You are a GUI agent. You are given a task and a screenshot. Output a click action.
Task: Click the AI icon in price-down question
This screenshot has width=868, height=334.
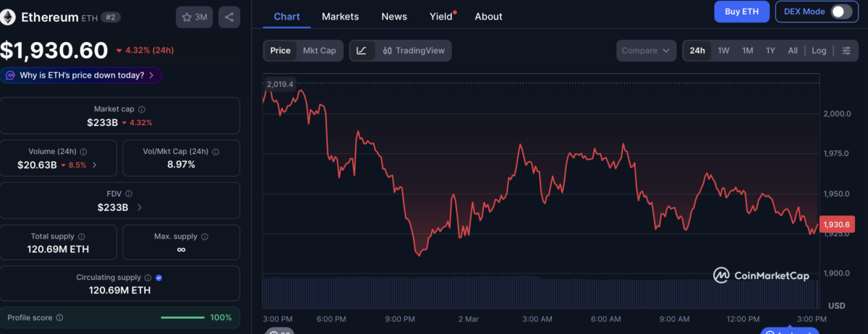tap(11, 75)
